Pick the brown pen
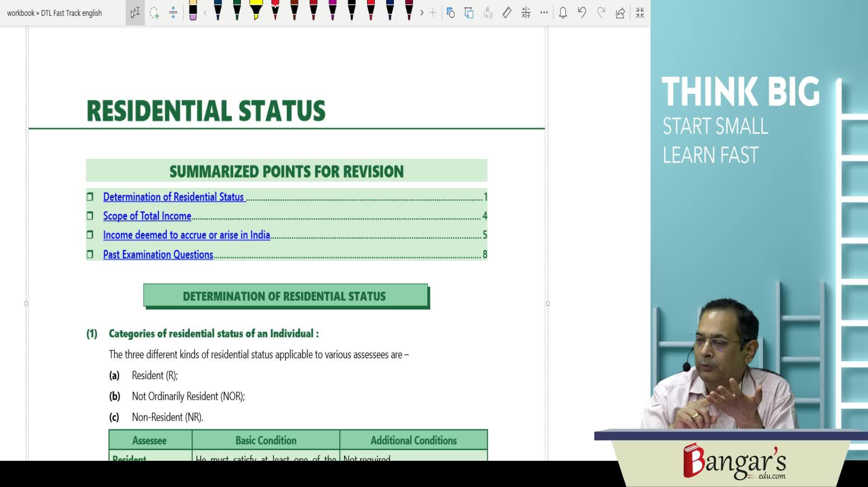 (x=294, y=11)
